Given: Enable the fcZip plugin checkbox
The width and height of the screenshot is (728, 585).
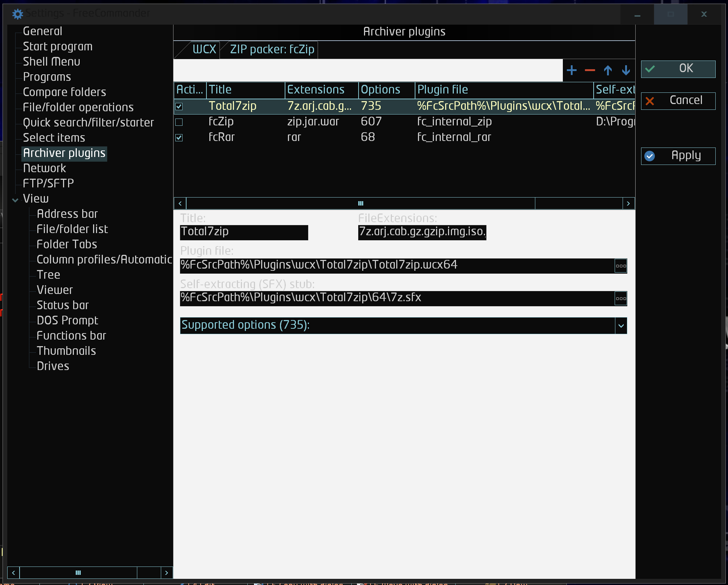Looking at the screenshot, I should point(179,122).
